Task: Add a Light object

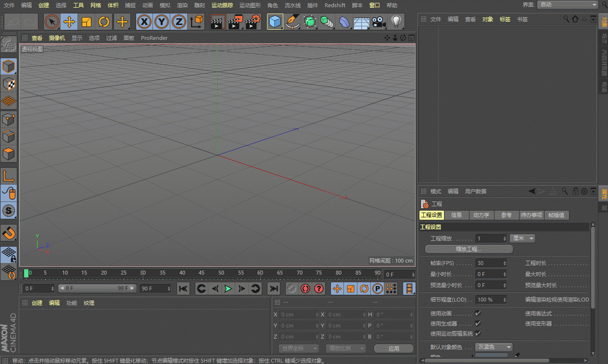Action: pos(396,22)
